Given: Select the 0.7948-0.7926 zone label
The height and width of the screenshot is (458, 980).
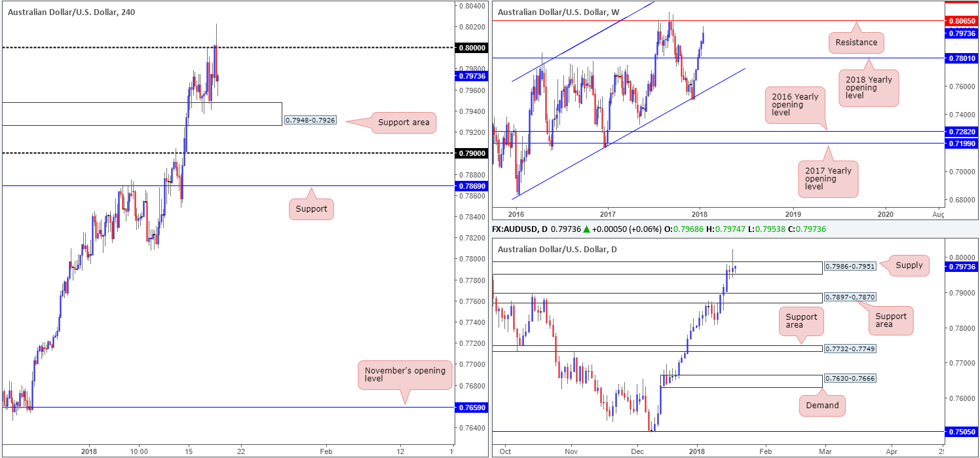Looking at the screenshot, I should [x=310, y=121].
